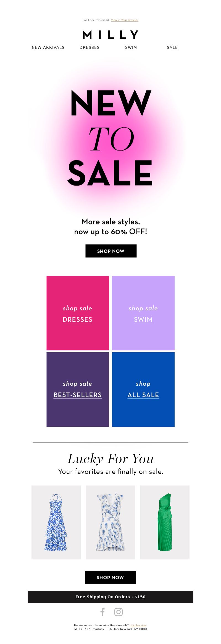The image size is (221, 644).
Task: Click Shop Now button under dress photos
Action: click(x=110, y=577)
